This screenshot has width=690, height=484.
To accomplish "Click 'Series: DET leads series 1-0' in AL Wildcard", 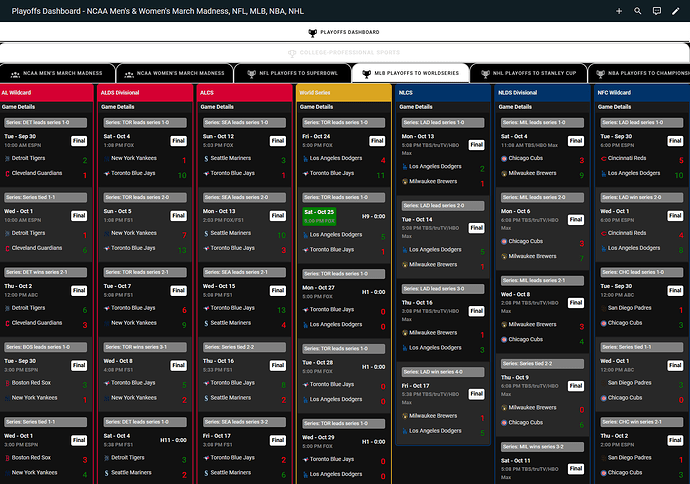I will [46, 123].
